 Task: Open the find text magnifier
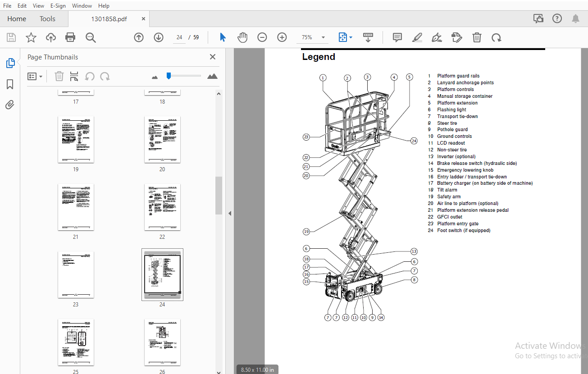click(91, 37)
